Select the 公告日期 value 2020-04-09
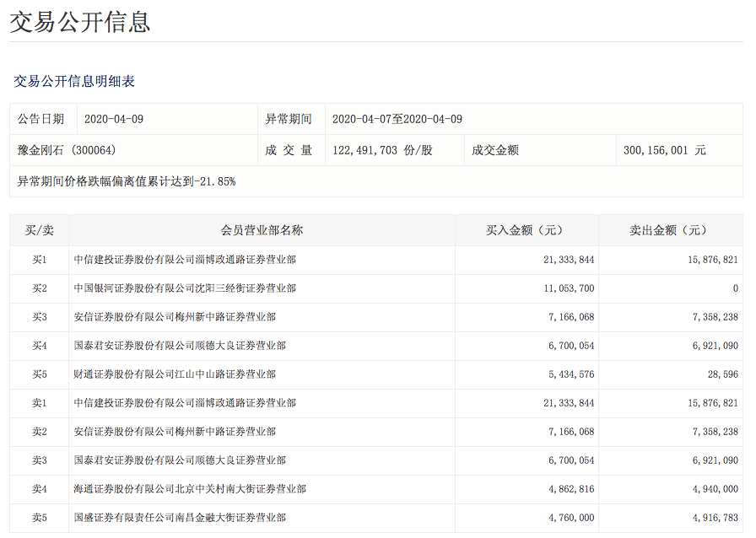Image resolution: width=756 pixels, height=538 pixels. pyautogui.click(x=114, y=119)
